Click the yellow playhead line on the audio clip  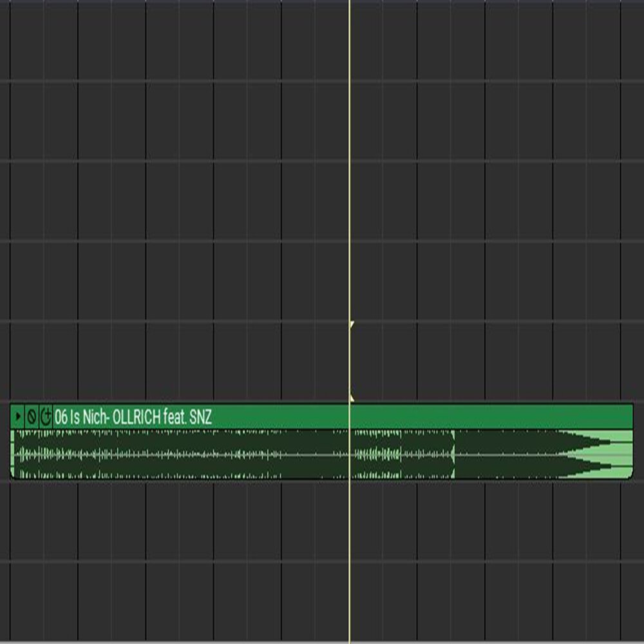(349, 455)
